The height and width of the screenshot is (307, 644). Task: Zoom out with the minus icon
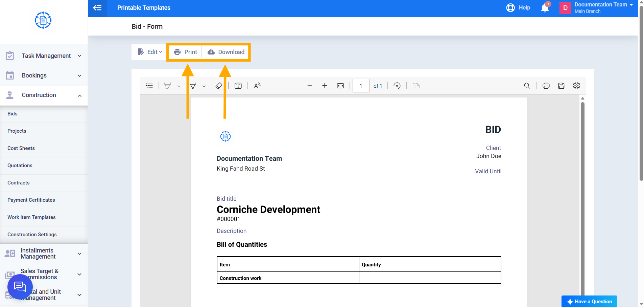click(x=310, y=86)
